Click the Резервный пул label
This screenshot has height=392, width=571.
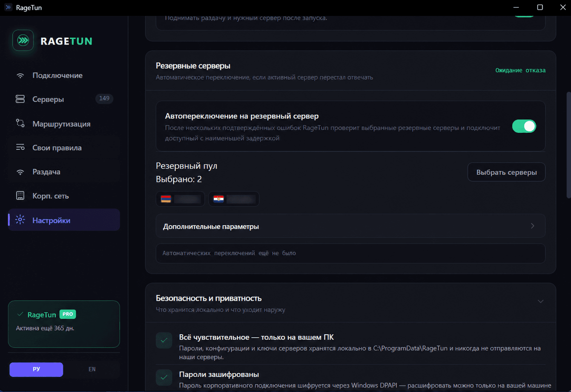[x=186, y=166]
